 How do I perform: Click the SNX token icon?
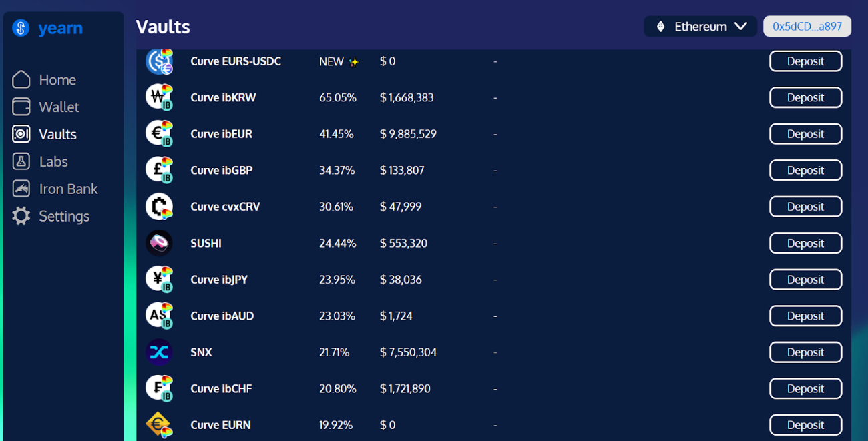[159, 352]
